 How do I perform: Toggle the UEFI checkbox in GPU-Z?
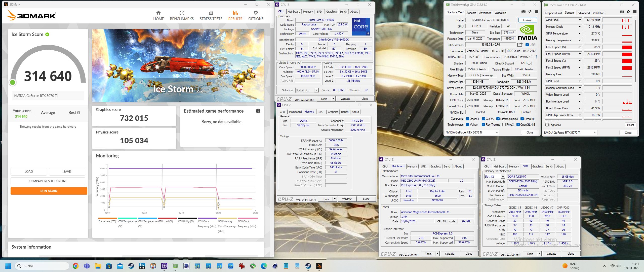527,45
